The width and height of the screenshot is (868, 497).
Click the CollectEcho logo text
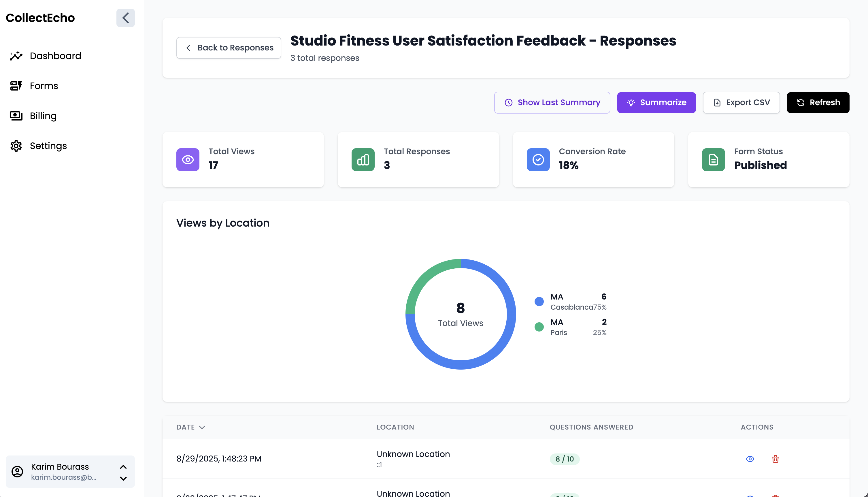(x=40, y=18)
